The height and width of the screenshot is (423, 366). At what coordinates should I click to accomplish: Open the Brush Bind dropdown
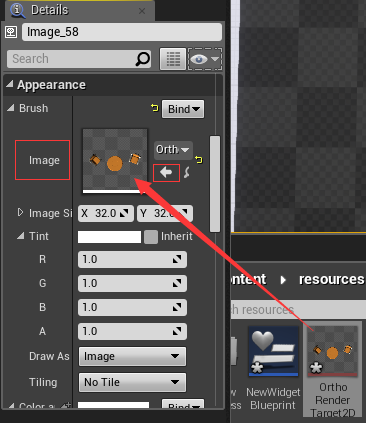coord(183,109)
